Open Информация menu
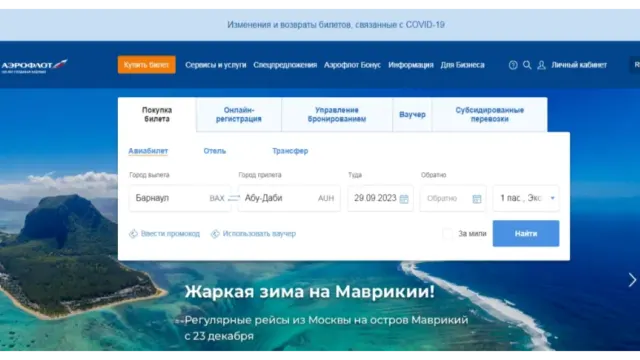This screenshot has height=360, width=640. pyautogui.click(x=411, y=65)
